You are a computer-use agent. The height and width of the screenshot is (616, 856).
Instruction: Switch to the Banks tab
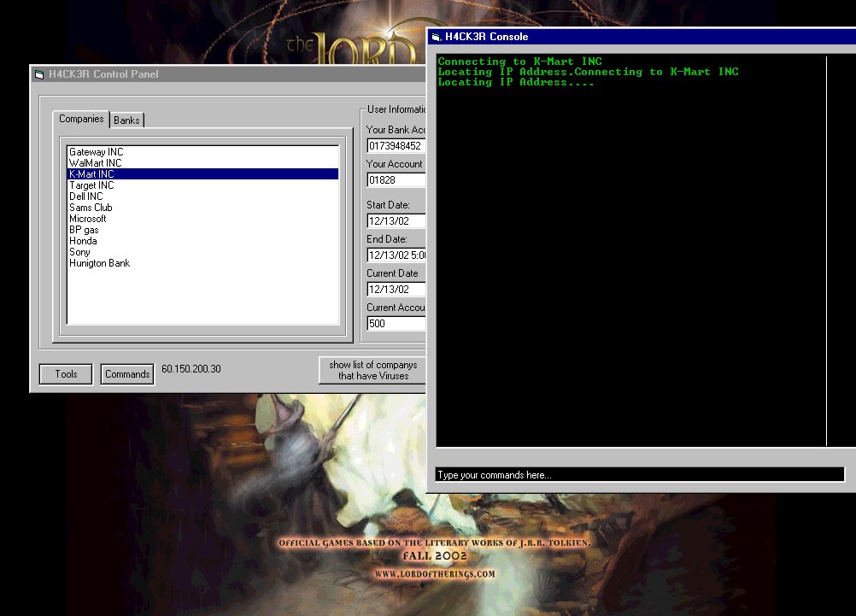pos(126,120)
